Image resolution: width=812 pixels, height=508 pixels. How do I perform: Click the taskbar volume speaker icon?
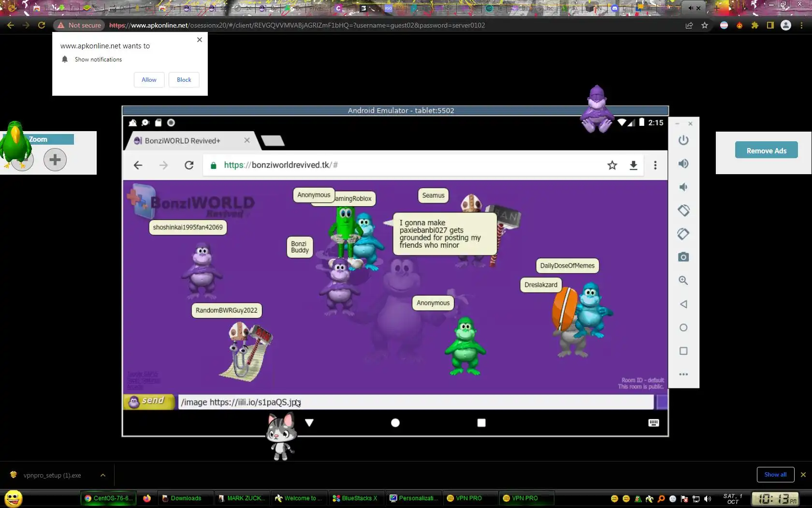click(708, 499)
